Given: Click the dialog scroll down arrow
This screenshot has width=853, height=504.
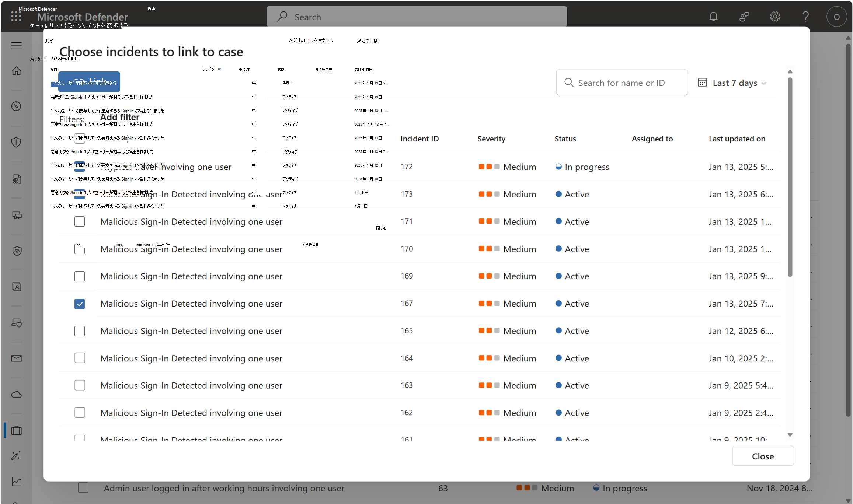Looking at the screenshot, I should (x=790, y=435).
